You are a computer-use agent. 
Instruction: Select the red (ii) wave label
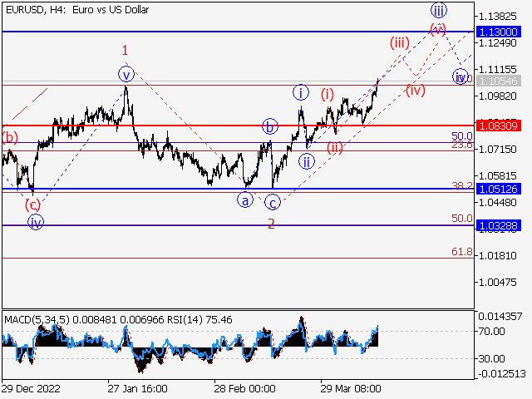pyautogui.click(x=335, y=148)
